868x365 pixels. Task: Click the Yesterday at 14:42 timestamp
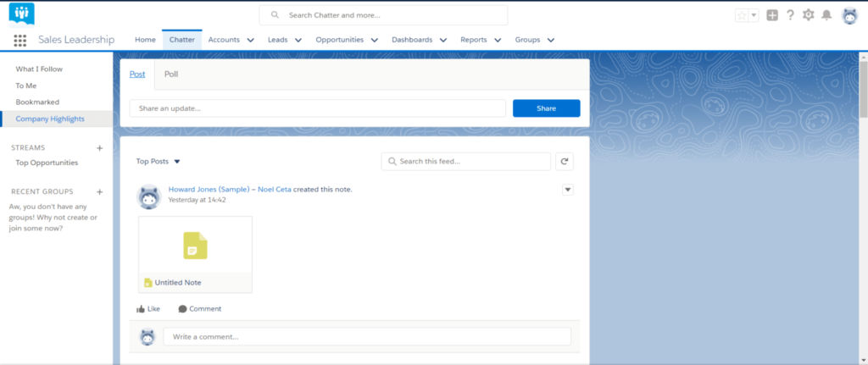point(197,200)
